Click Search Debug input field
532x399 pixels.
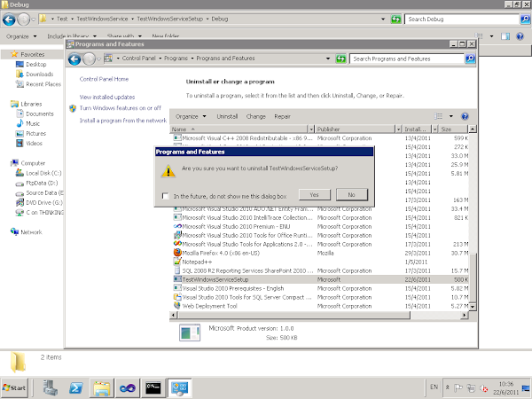coord(462,19)
